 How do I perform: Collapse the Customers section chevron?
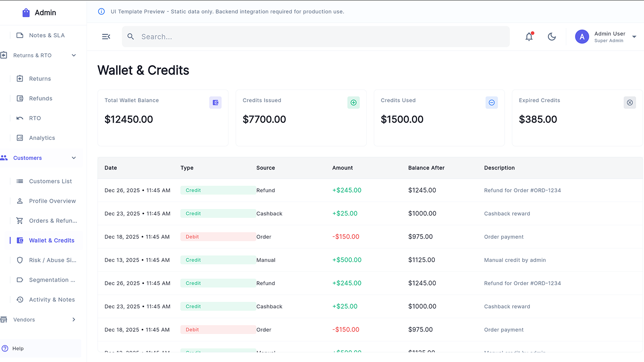tap(74, 158)
